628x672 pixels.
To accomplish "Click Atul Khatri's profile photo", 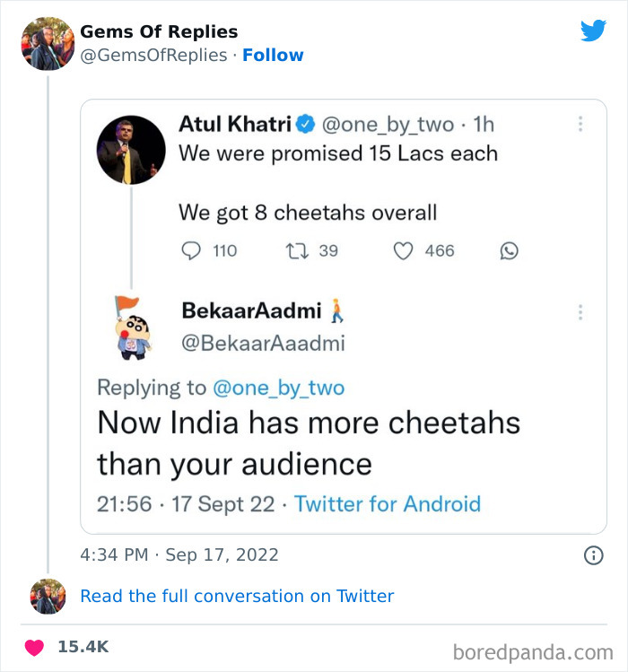I will pos(131,149).
